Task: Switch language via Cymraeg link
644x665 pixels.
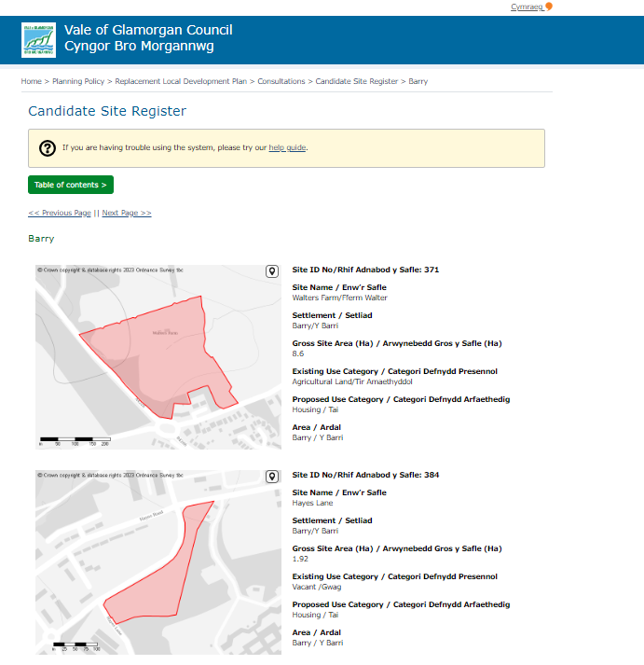Action: pyautogui.click(x=527, y=7)
